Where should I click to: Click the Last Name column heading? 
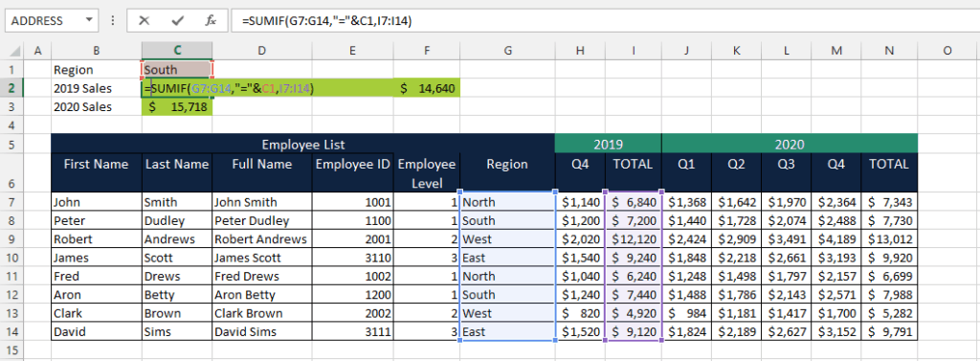click(x=177, y=172)
